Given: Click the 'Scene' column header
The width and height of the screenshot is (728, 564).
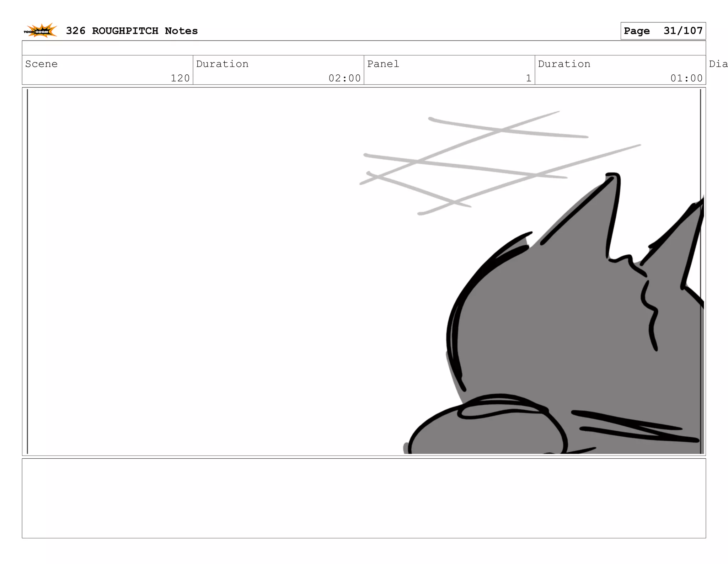Looking at the screenshot, I should (41, 64).
